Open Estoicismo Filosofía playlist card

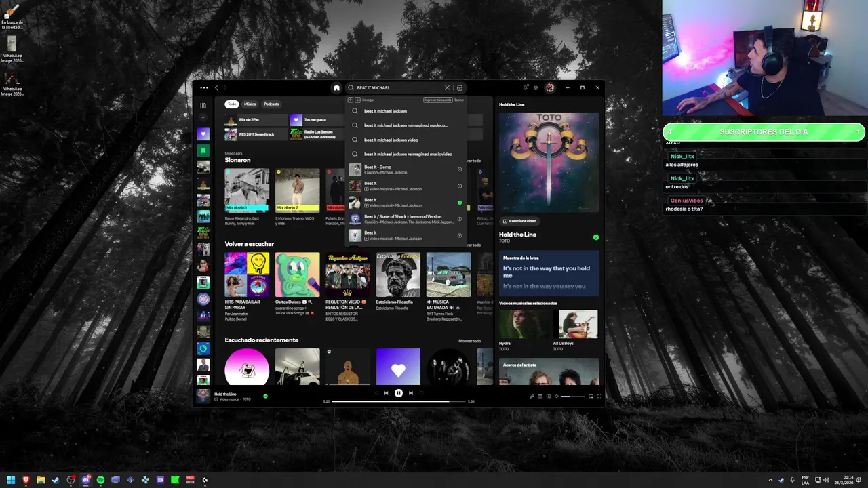coord(398,281)
